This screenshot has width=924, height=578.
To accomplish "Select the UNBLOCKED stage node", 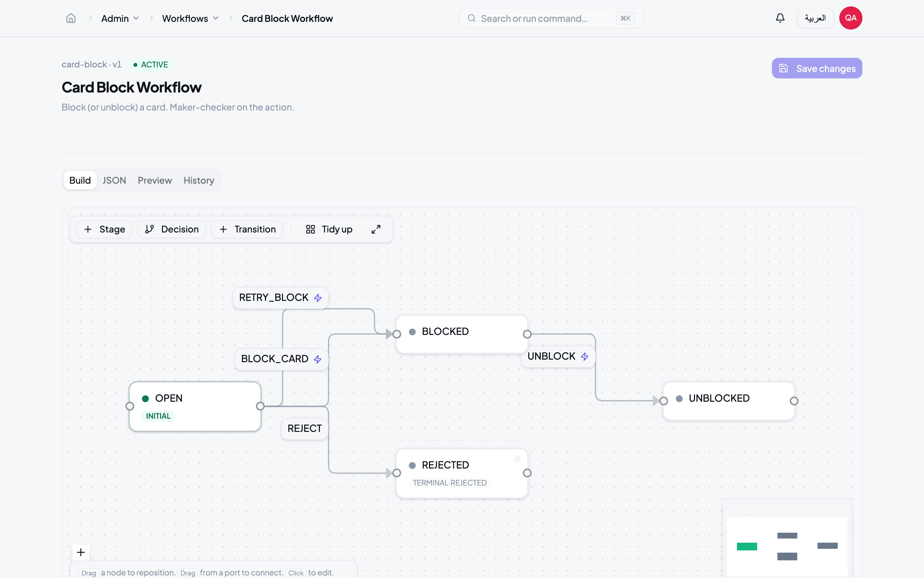I will coord(729,401).
